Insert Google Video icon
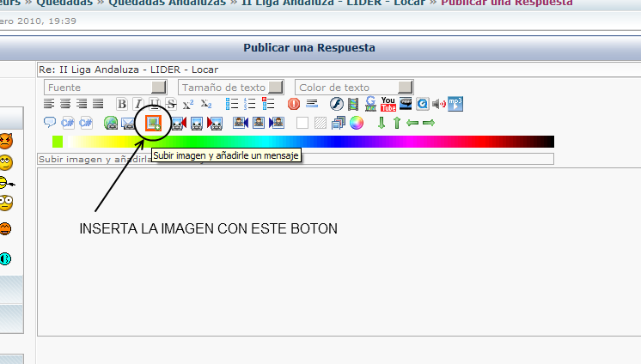This screenshot has width=641, height=364. 371,104
